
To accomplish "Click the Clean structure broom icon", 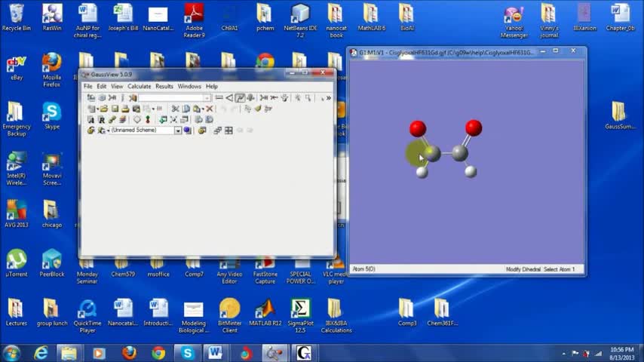I will (x=257, y=109).
